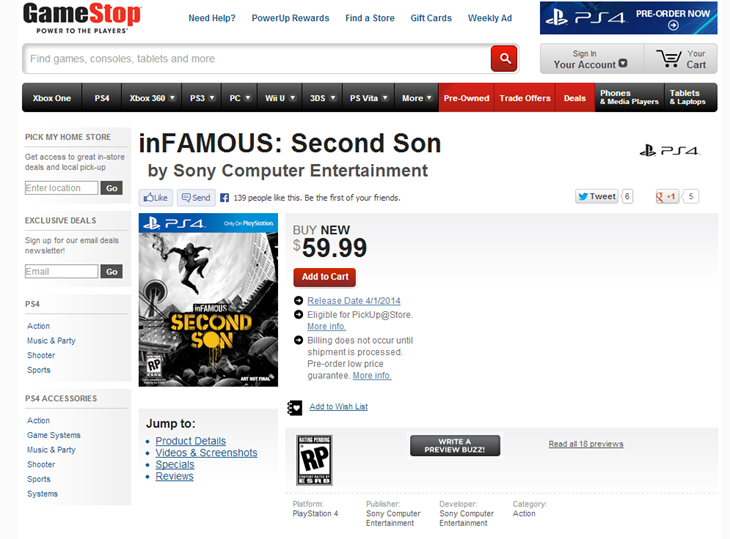This screenshot has height=539, width=730.
Task: Click the PS4 pre-order banner arrow
Action: point(673,26)
